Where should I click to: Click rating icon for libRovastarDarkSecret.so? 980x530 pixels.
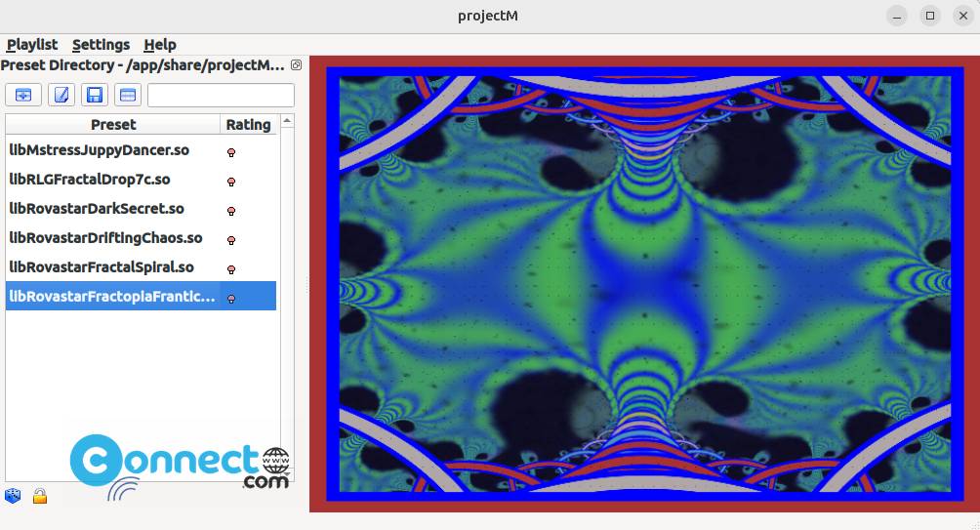coord(231,211)
